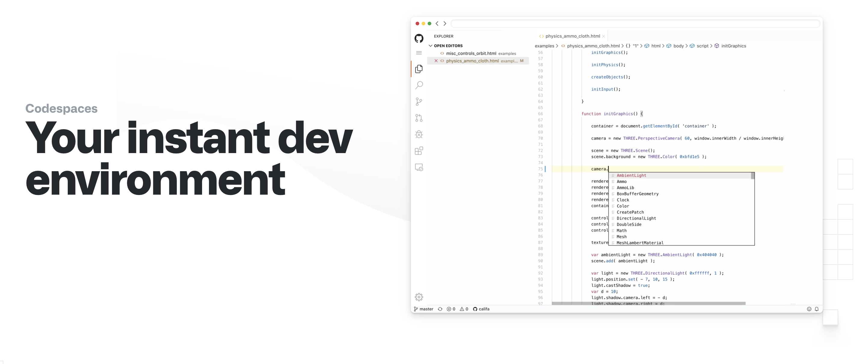Click the browser address bar
The height and width of the screenshot is (364, 868).
pyautogui.click(x=635, y=24)
